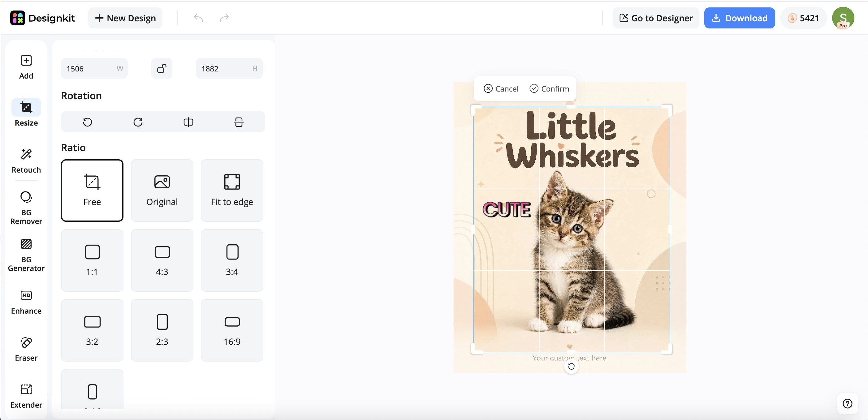The height and width of the screenshot is (420, 868).
Task: Open the Extender tool
Action: click(26, 396)
